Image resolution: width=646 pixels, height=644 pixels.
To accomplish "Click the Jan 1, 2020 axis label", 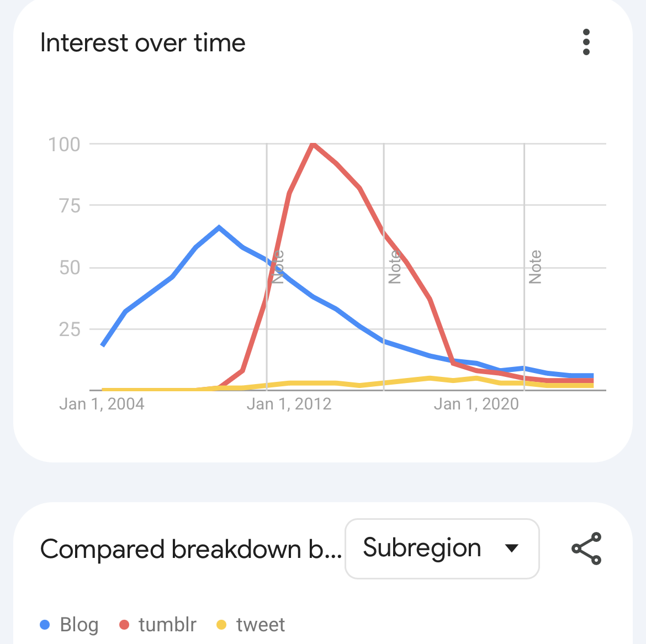I will tap(476, 404).
